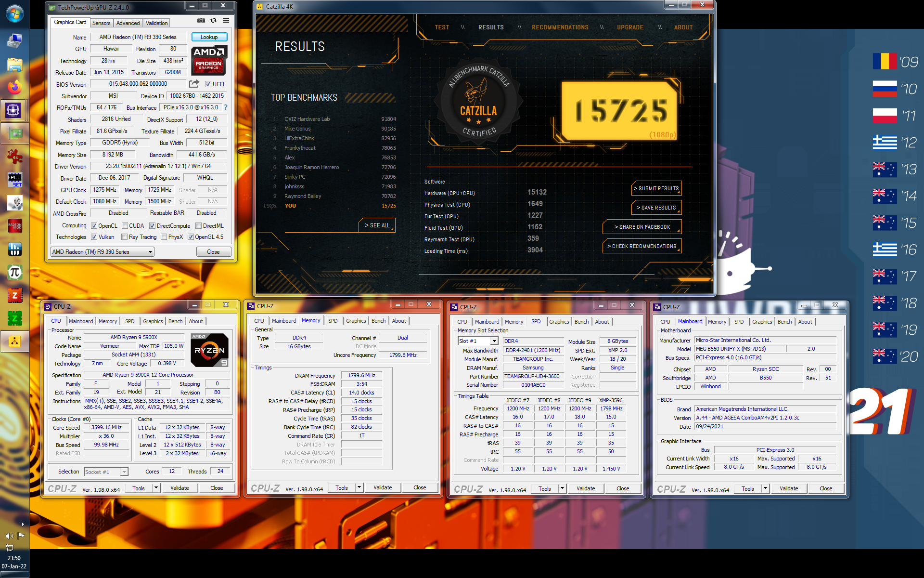Click Catzilla SAVE RESULTS button
This screenshot has width=924, height=578.
[656, 208]
